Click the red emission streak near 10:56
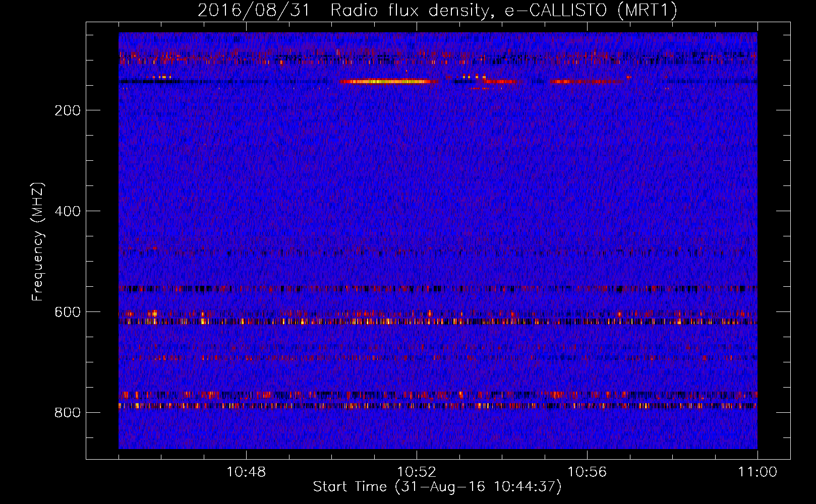 click(588, 81)
